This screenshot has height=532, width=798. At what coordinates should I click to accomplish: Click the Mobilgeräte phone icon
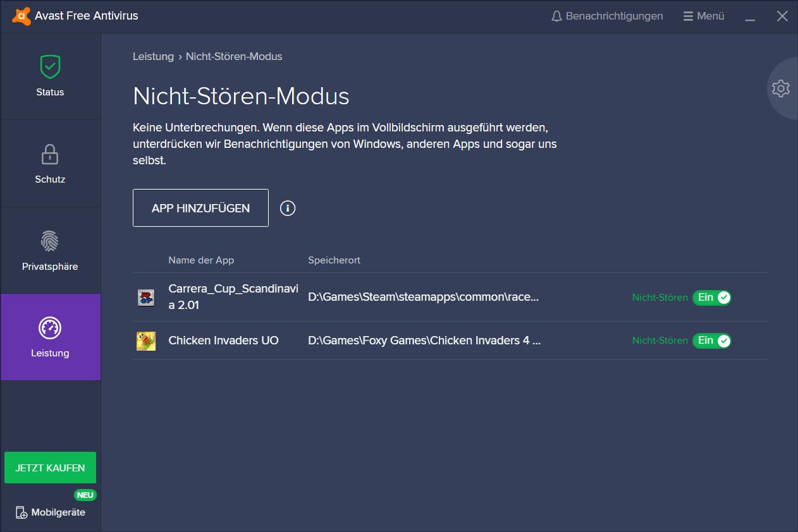pyautogui.click(x=21, y=512)
